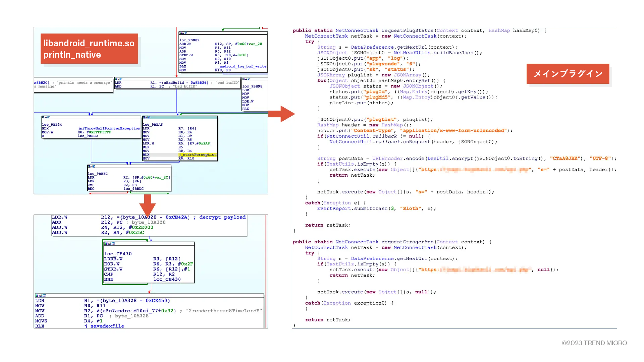This screenshot has height=362, width=644.
Task: Click header icons of loc_9BBBC node
Action: pos(92,167)
